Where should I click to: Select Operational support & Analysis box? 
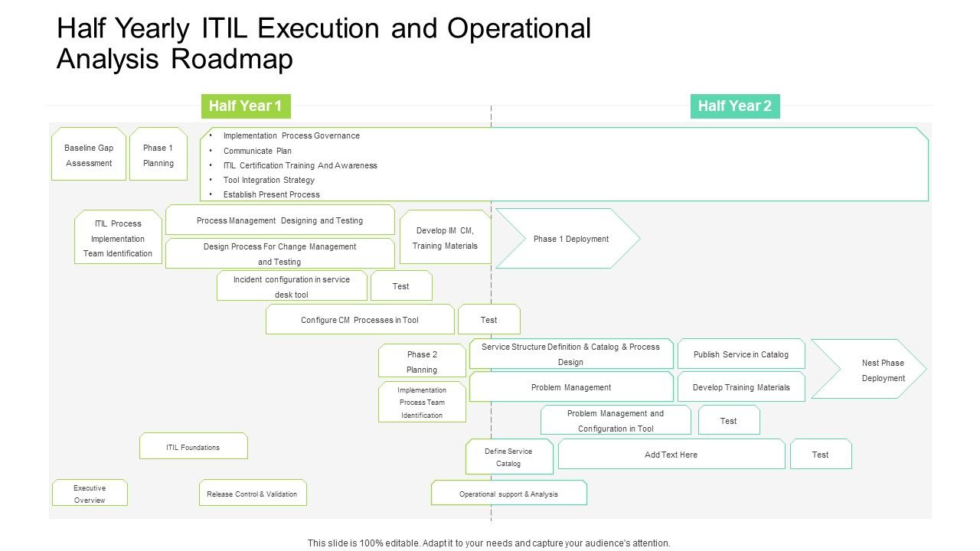point(509,494)
